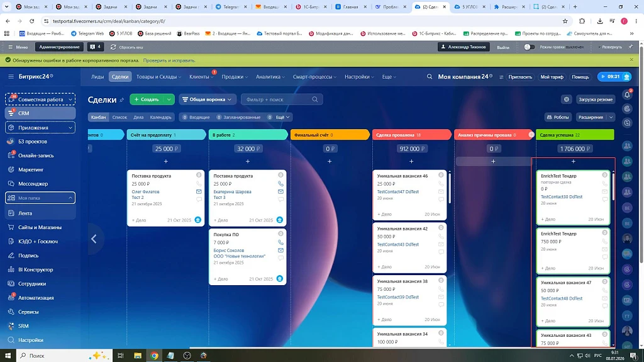Switch to the Список view
Screen dimensions: 644x362
pos(119,117)
